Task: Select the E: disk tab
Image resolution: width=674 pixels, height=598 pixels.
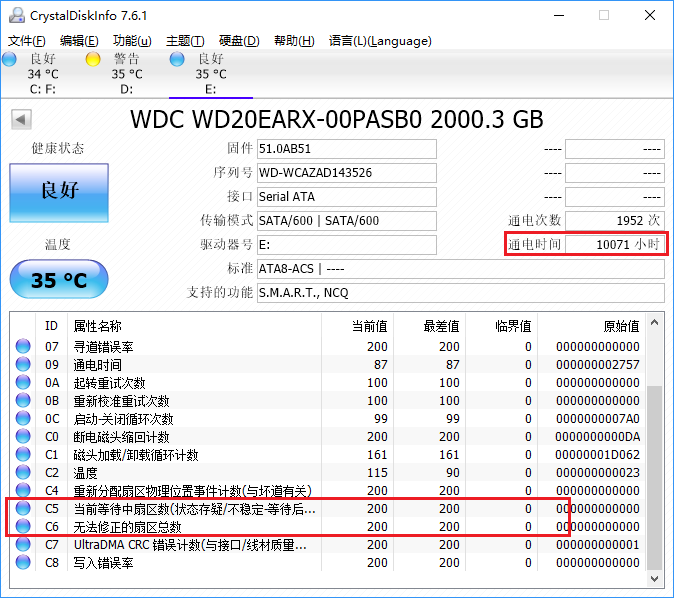Action: [x=211, y=74]
